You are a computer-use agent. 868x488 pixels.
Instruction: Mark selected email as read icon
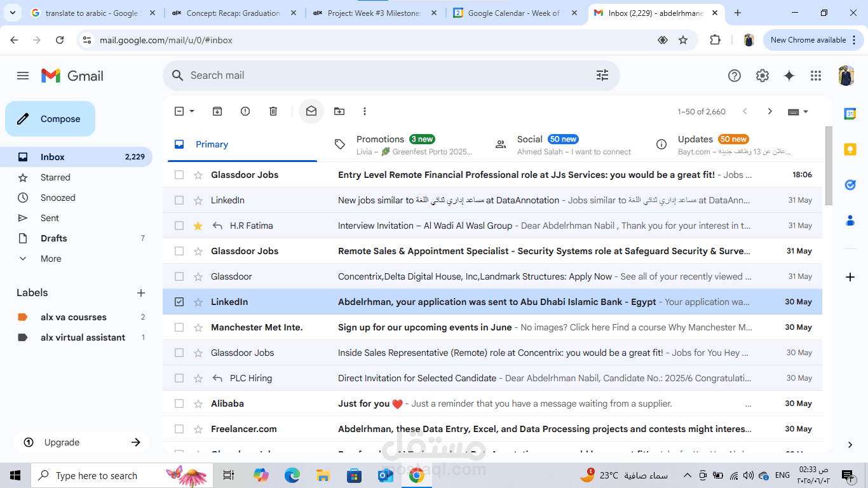(x=311, y=111)
